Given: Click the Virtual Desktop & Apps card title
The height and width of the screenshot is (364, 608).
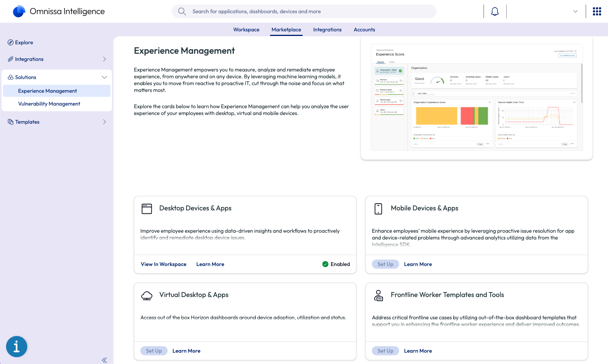Looking at the screenshot, I should point(194,295).
